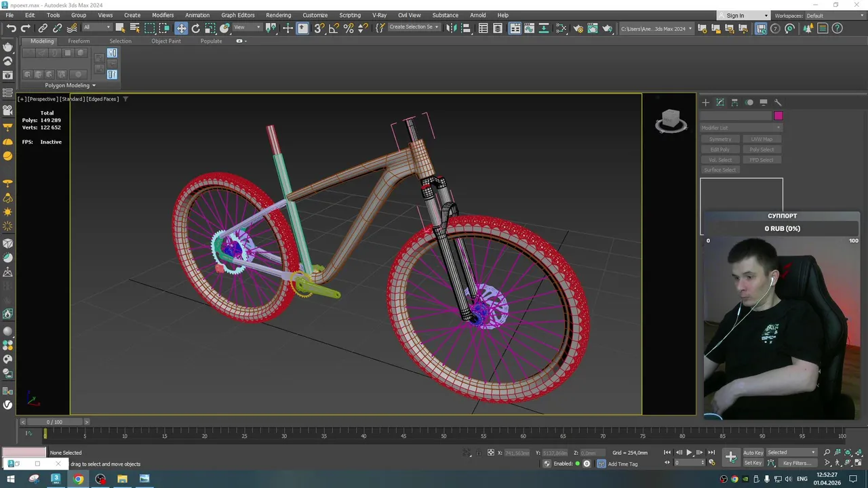
Task: Click the FFD Select modifier button
Action: (x=762, y=160)
